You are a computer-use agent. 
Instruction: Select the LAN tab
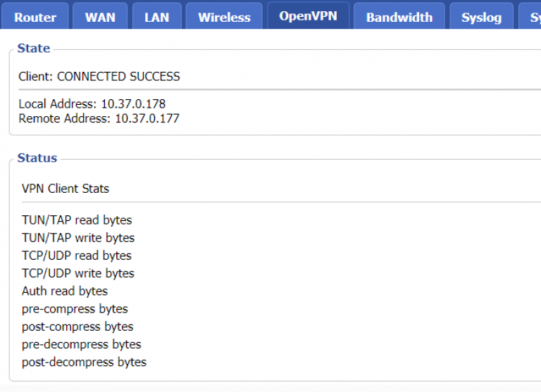pyautogui.click(x=156, y=18)
